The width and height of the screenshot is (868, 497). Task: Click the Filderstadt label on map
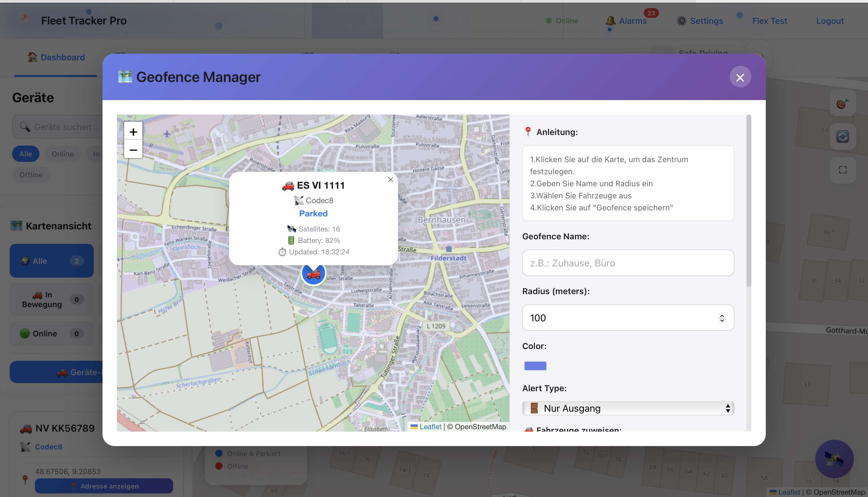pos(448,258)
